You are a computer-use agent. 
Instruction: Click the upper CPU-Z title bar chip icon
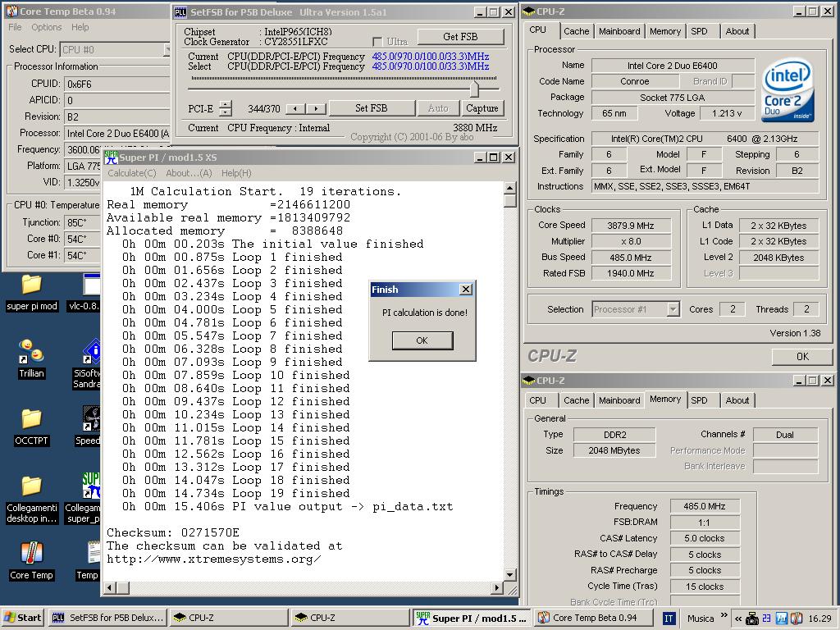pyautogui.click(x=528, y=11)
